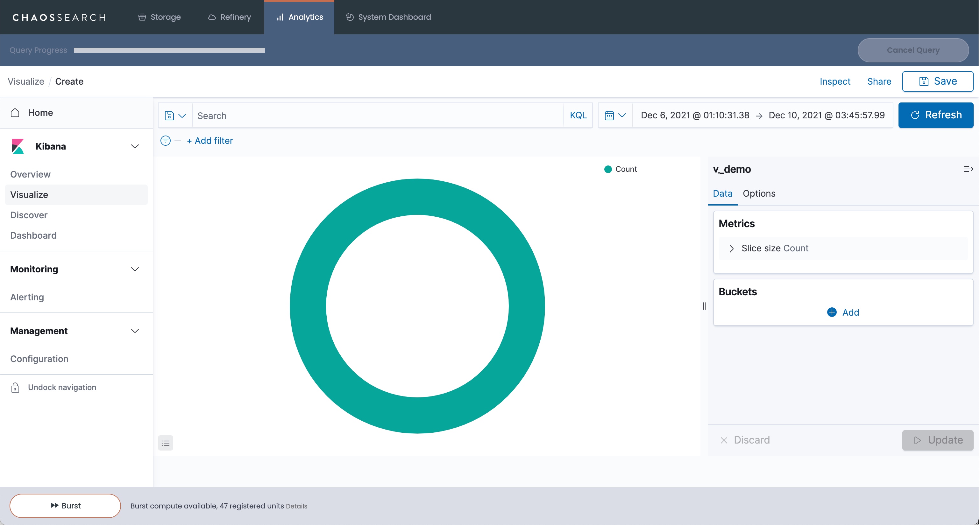Open the saved queries dropdown

[175, 115]
